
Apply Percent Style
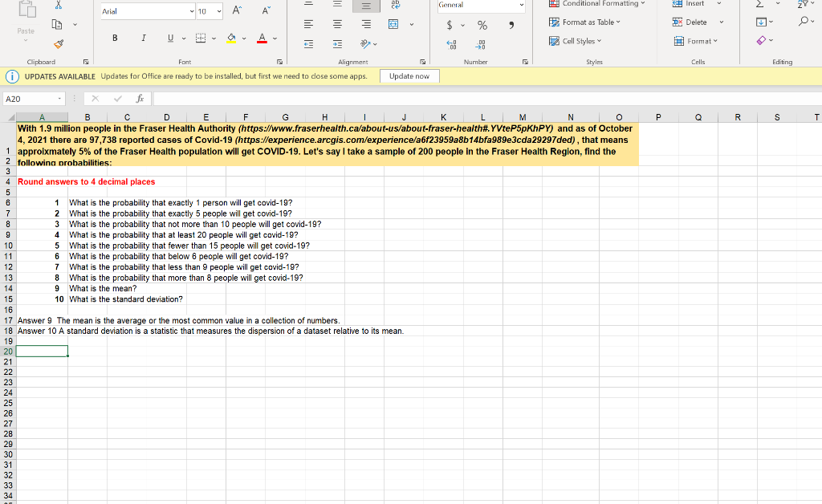click(482, 25)
